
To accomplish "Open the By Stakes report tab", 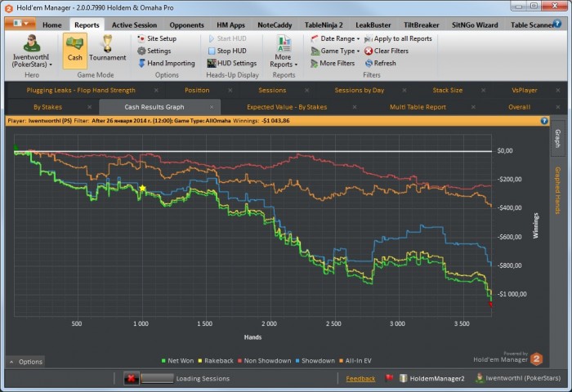I will pos(47,107).
